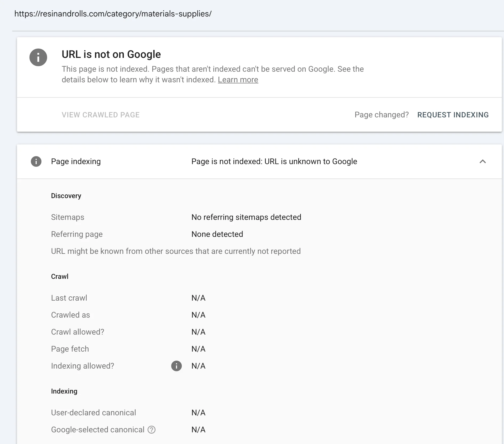
Task: Click the 'URL is not on Google' heading
Action: [x=111, y=54]
